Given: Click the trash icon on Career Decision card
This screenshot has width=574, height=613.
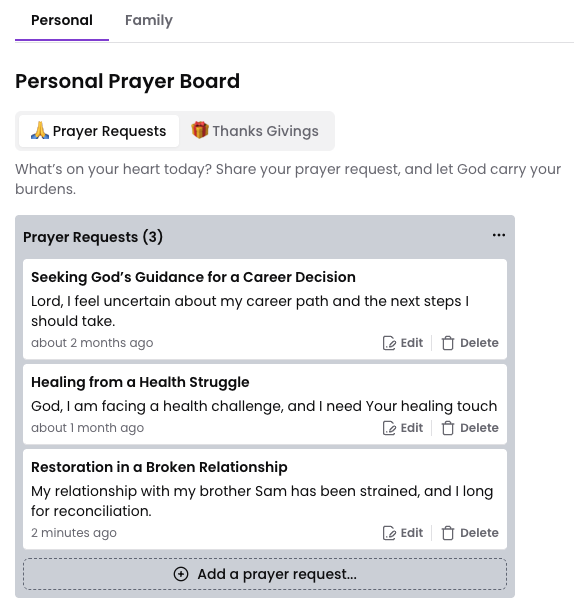Looking at the screenshot, I should [448, 343].
